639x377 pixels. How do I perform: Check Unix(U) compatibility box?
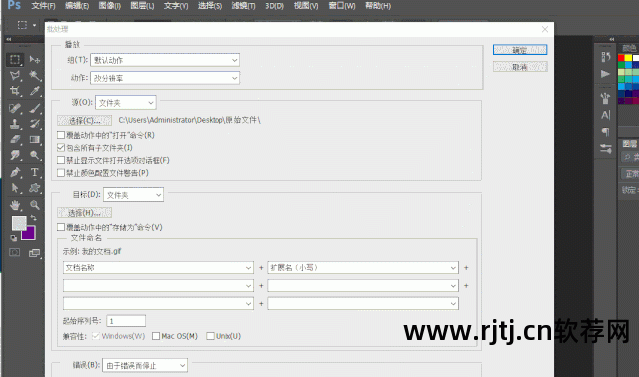coord(210,336)
